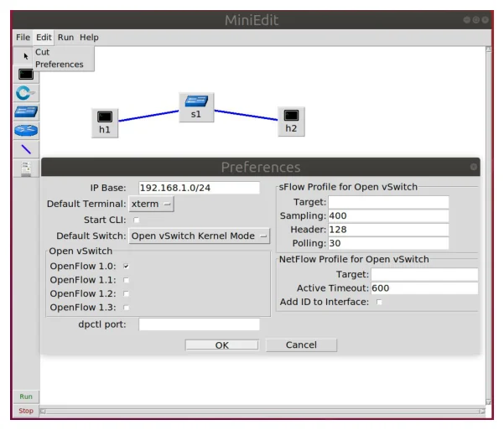Click the Active Timeout field

(424, 288)
